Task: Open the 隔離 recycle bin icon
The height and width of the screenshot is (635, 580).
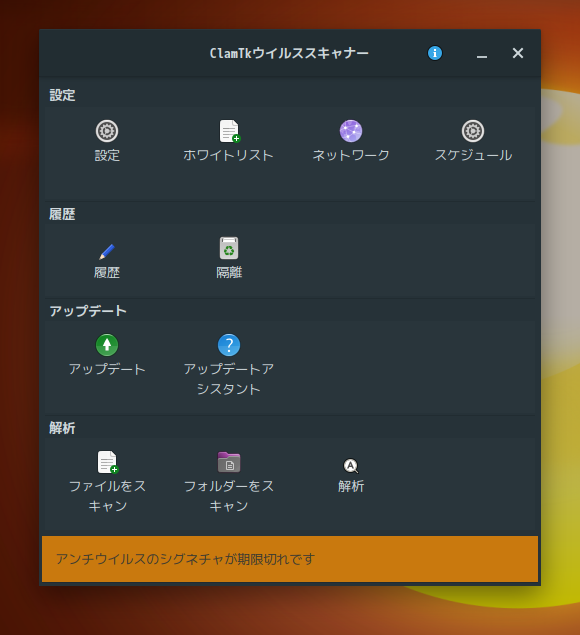Action: click(229, 248)
